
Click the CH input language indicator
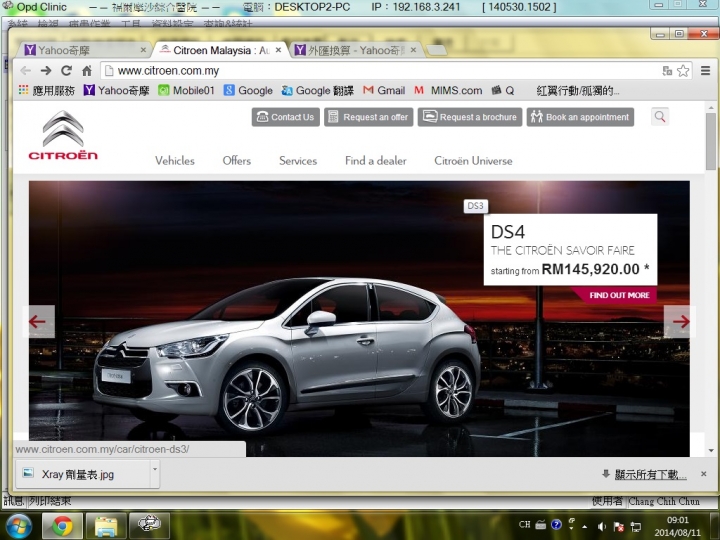524,524
